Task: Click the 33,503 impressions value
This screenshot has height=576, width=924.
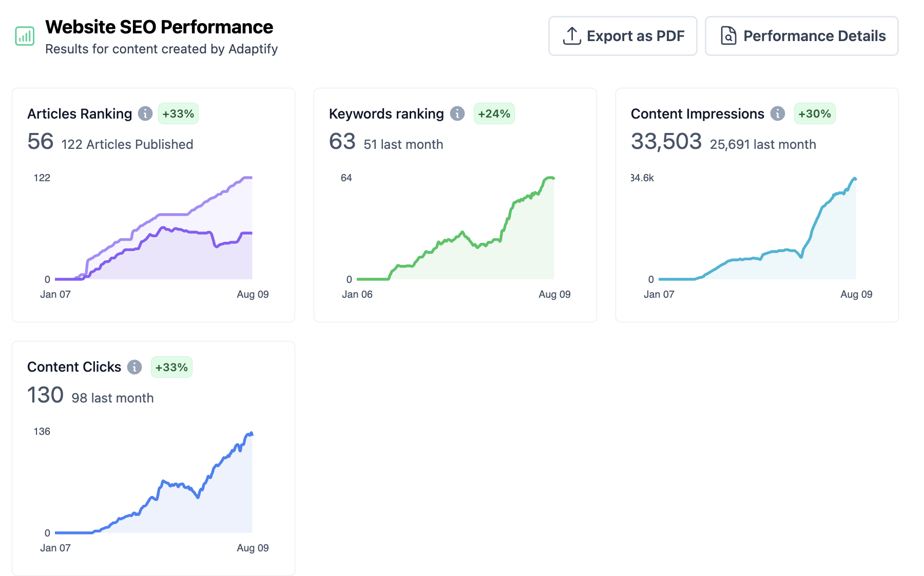Action: (x=666, y=142)
